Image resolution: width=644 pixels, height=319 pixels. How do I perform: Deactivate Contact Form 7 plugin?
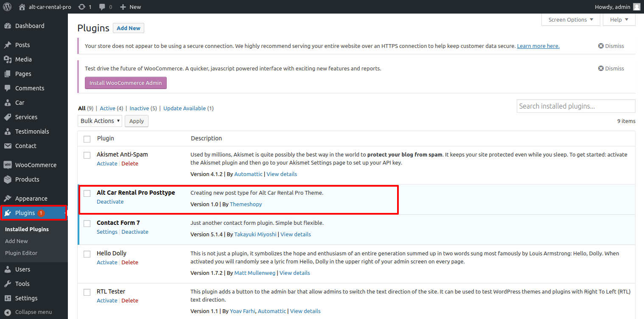point(135,232)
